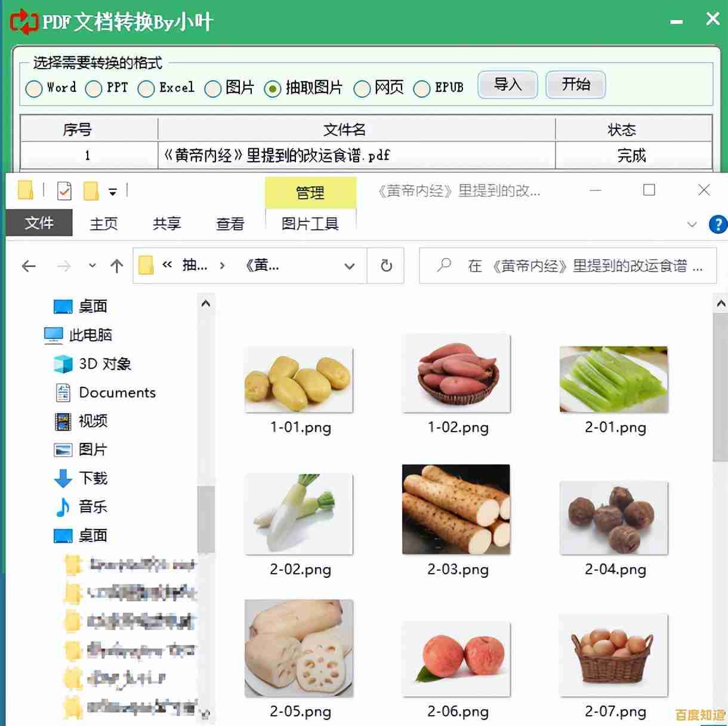The width and height of the screenshot is (728, 726).
Task: Select the Word conversion format
Action: click(x=33, y=88)
